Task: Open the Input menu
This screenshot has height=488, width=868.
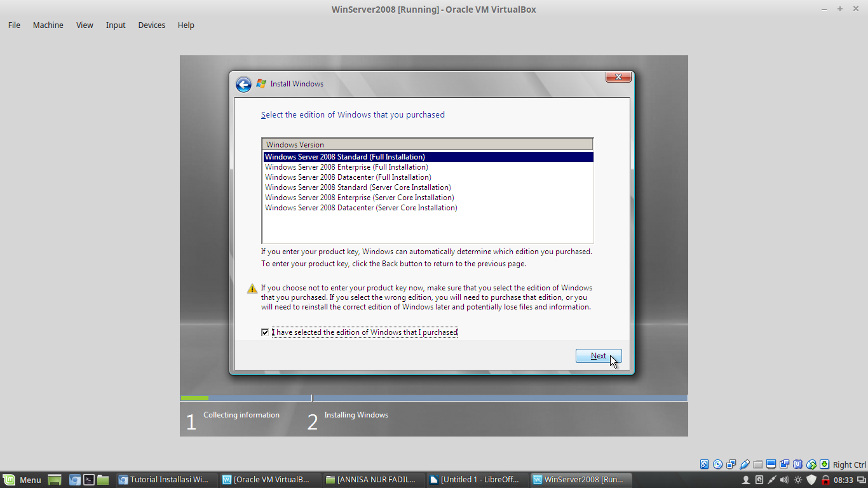Action: coord(116,25)
